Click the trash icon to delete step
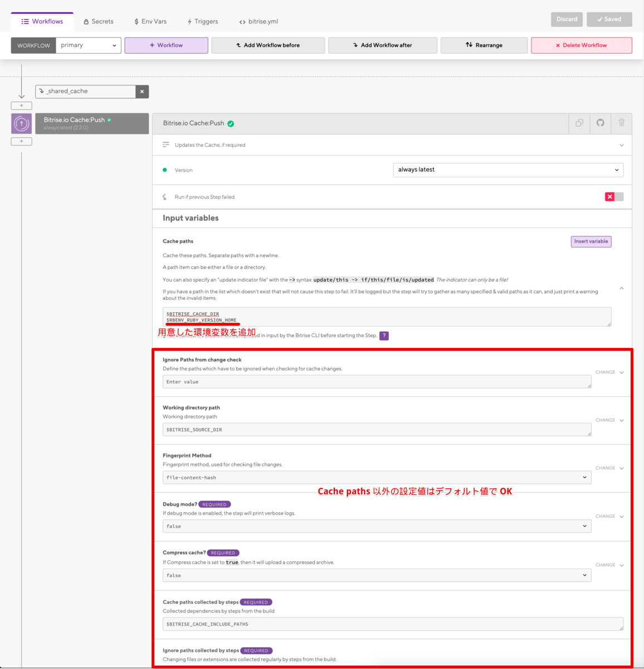The height and width of the screenshot is (669, 644). coord(622,123)
